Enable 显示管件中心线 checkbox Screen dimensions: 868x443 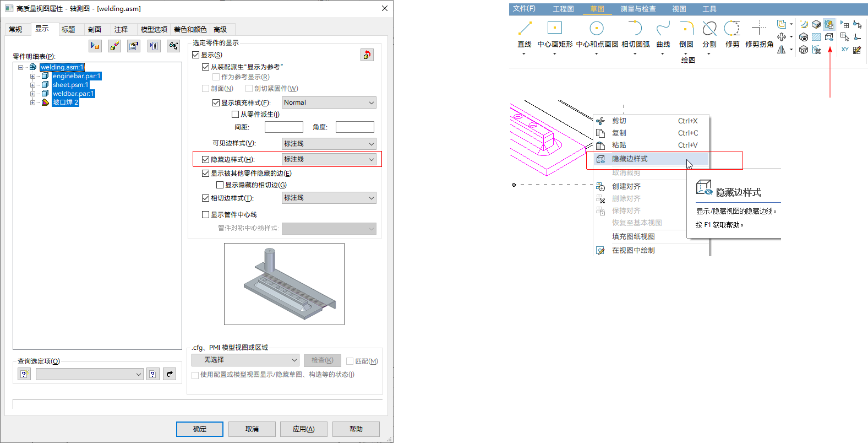(206, 215)
